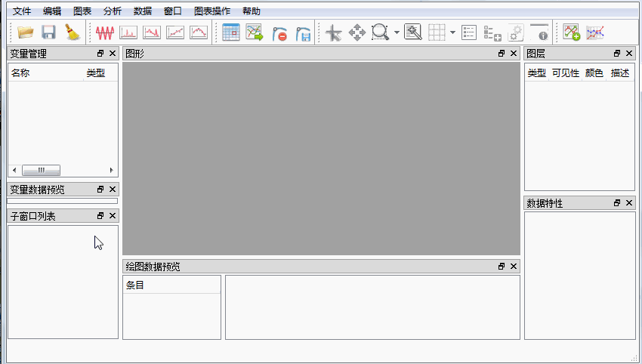This screenshot has height=364, width=642.
Task: Click the spectrum peaks chart icon
Action: 128,32
